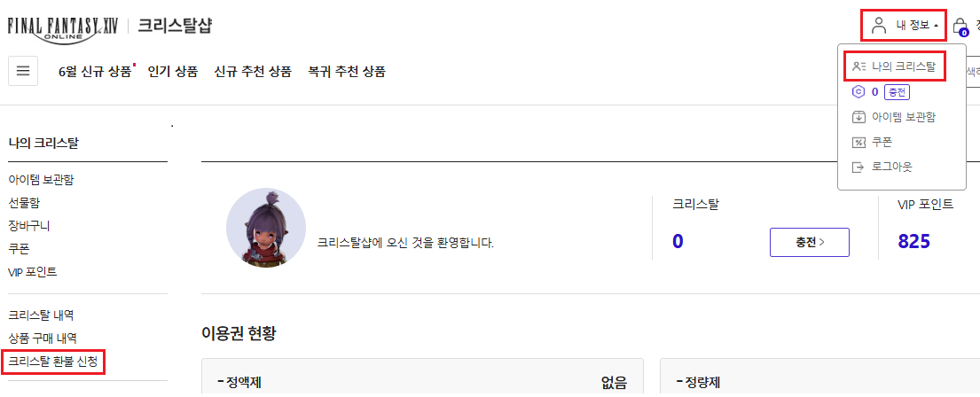Open 상품 구매 내역 in the sidebar
980x397 pixels.
tap(43, 338)
